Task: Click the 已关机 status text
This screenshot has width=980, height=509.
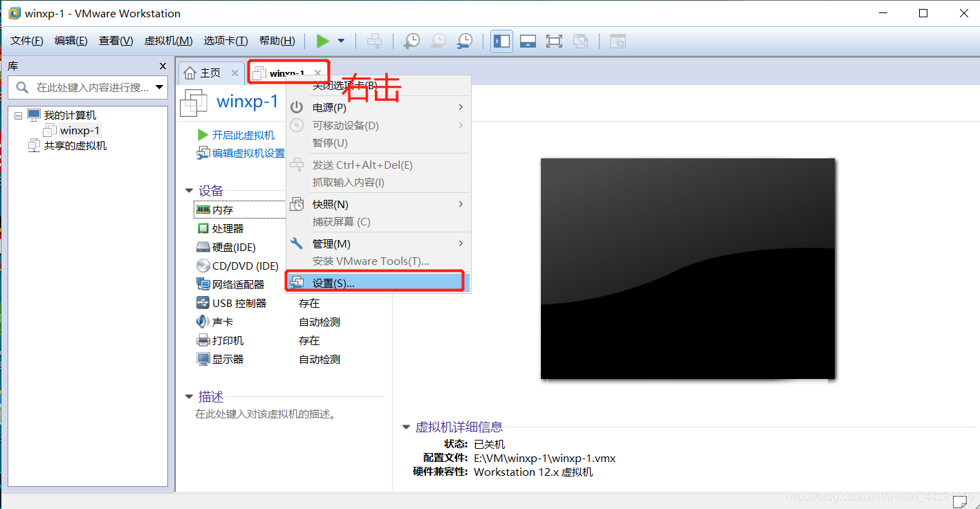Action: click(489, 444)
